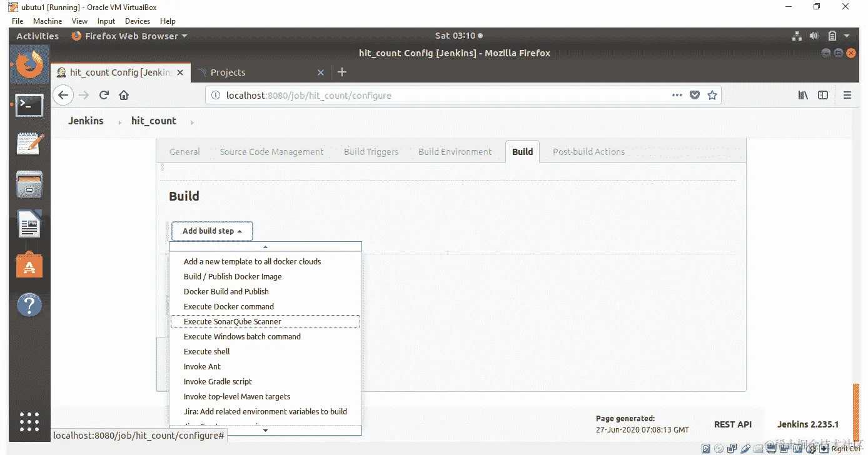The width and height of the screenshot is (868, 455).
Task: Click the VirtualBox hard disk status icon
Action: coord(706,448)
